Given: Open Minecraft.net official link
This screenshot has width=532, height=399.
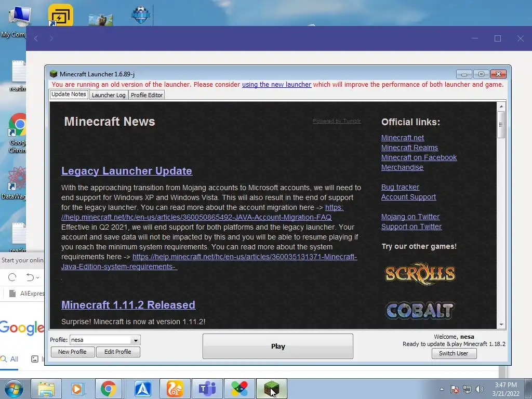Looking at the screenshot, I should coord(403,138).
